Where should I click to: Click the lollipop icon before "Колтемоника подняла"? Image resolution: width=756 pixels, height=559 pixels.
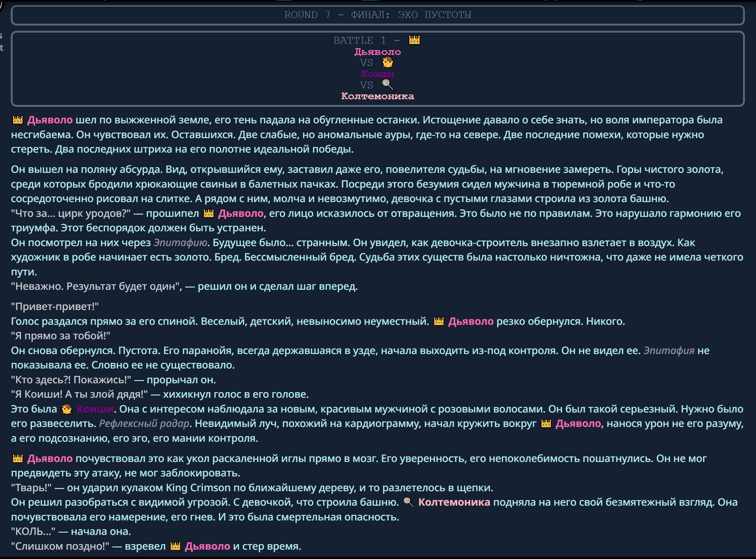(408, 502)
